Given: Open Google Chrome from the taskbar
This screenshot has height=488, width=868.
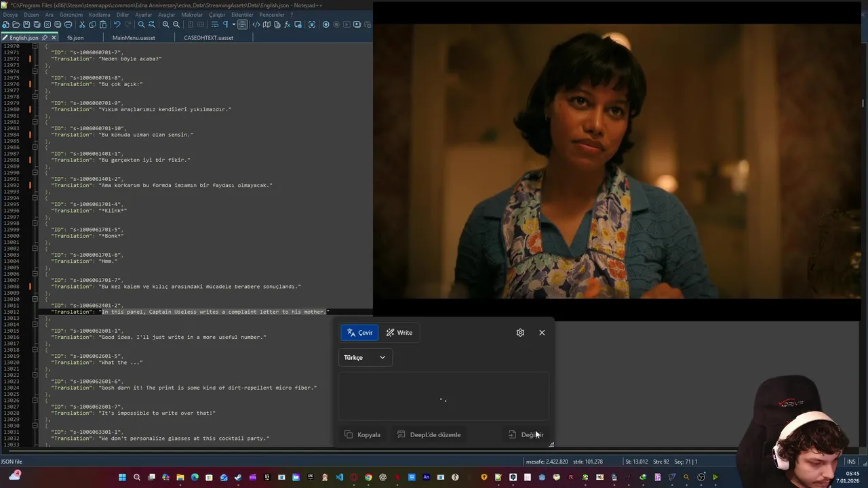Looking at the screenshot, I should (368, 477).
